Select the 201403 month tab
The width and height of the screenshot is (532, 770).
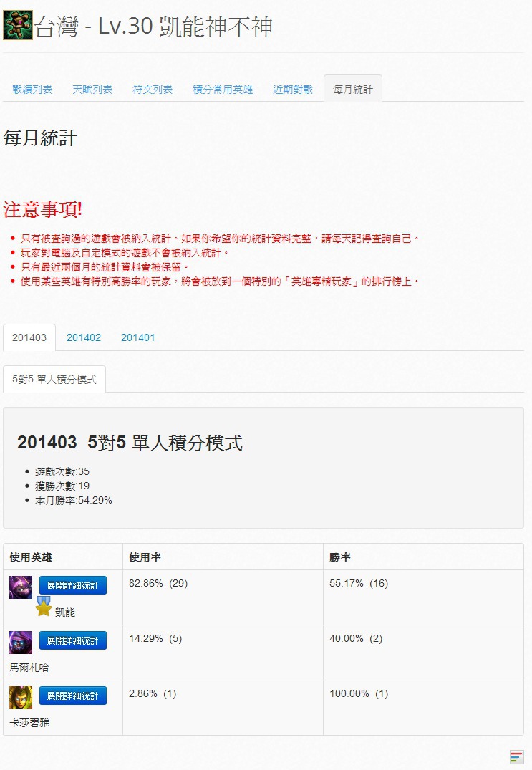pos(29,337)
